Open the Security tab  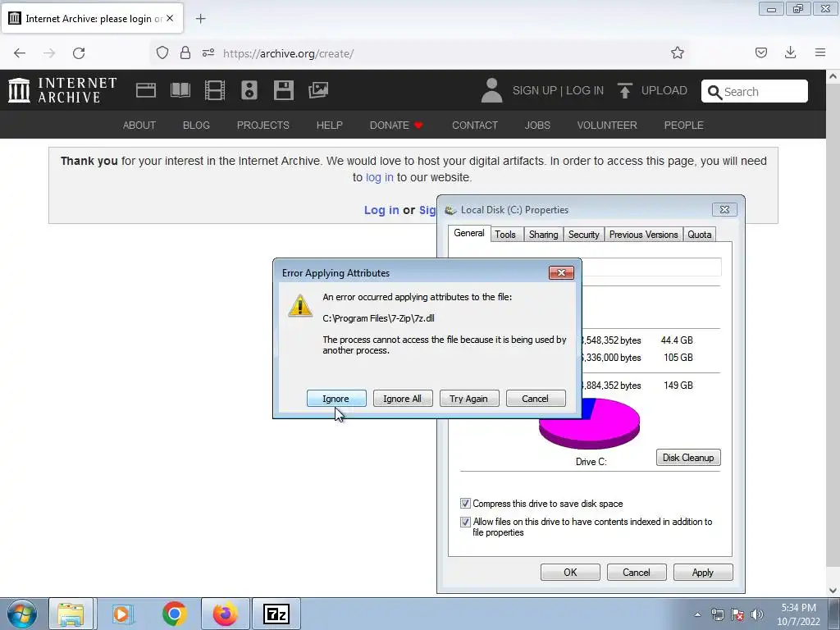(583, 235)
